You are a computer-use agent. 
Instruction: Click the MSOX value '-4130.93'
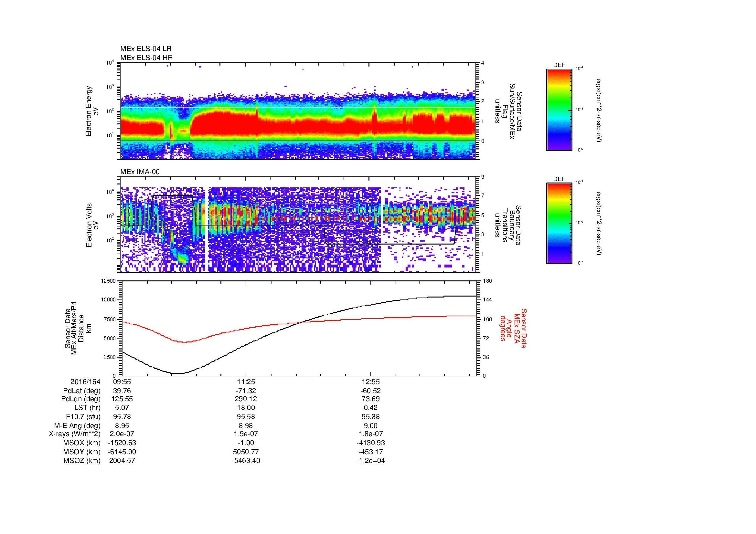click(x=371, y=443)
